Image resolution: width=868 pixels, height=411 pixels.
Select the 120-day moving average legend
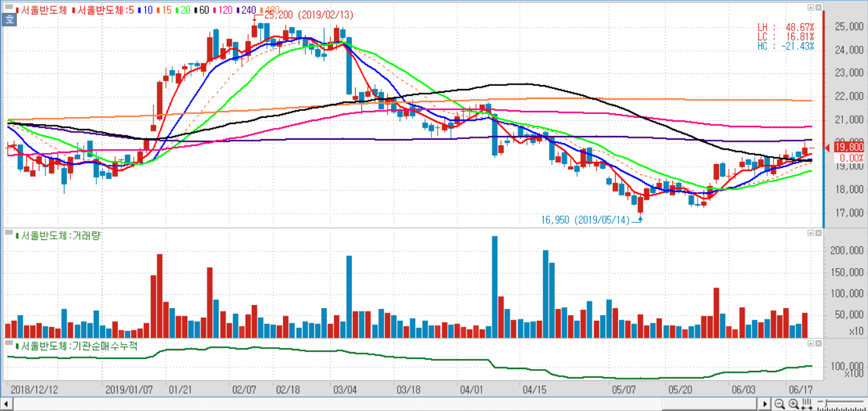coord(222,10)
